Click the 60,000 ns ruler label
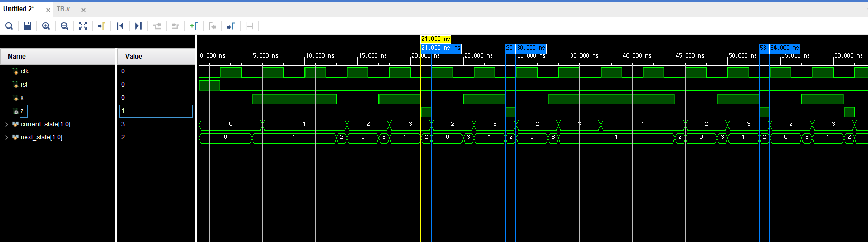Image resolution: width=868 pixels, height=242 pixels. [x=848, y=55]
